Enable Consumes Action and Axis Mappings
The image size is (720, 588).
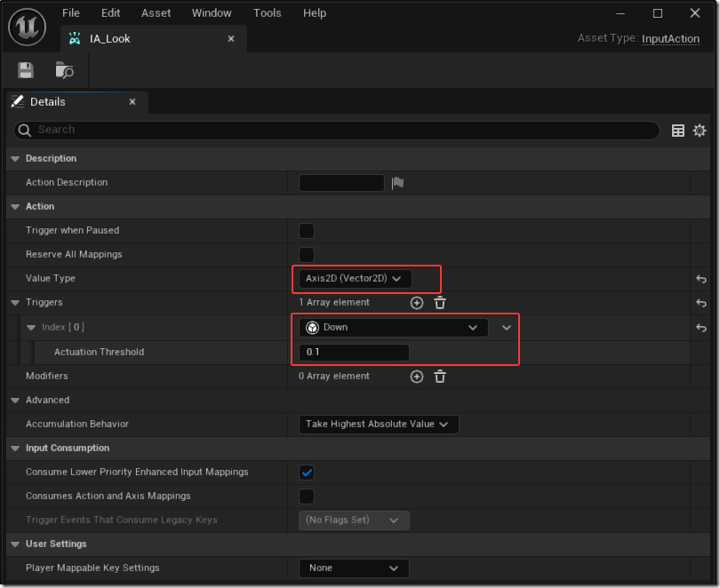307,497
